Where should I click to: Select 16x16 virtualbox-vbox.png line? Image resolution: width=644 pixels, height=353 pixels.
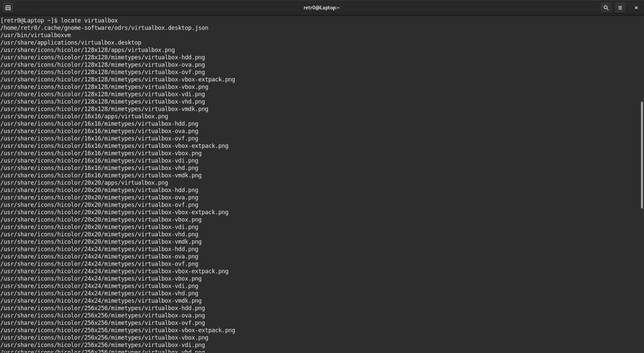point(101,153)
